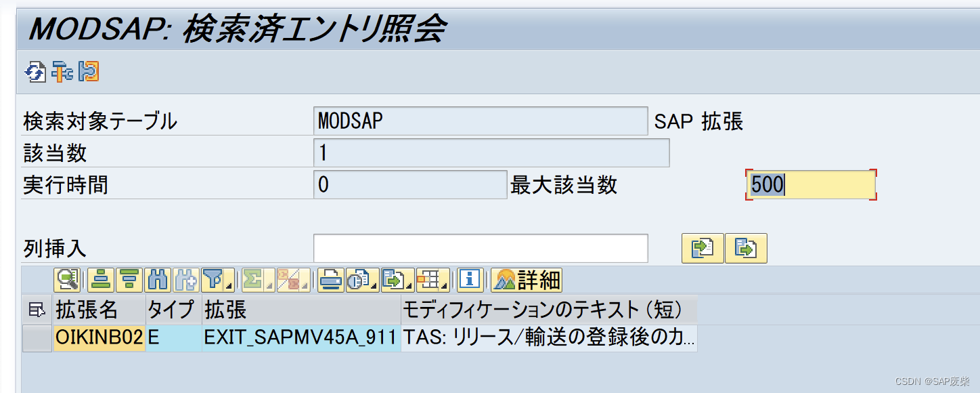Click the SAP 拡張 description text

[698, 122]
